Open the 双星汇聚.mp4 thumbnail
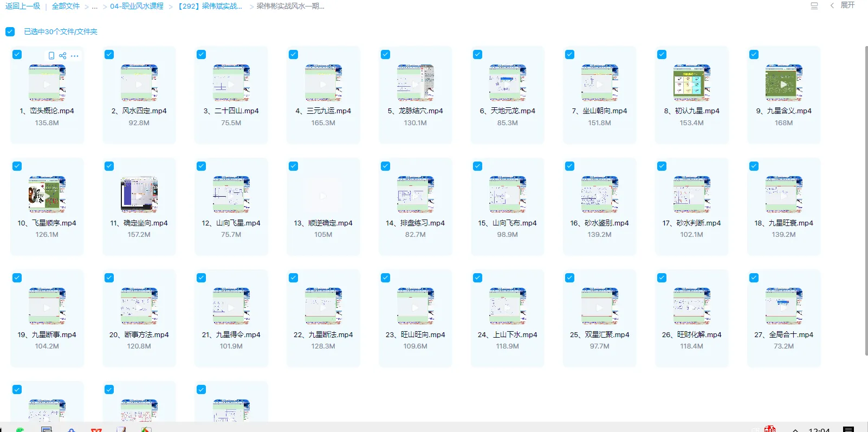 coord(600,306)
